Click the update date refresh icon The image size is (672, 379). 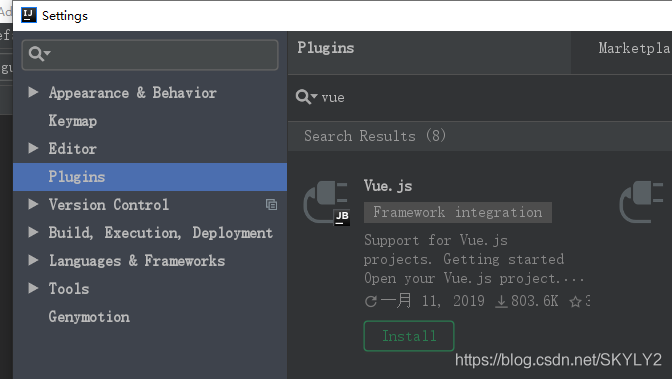tap(371, 301)
